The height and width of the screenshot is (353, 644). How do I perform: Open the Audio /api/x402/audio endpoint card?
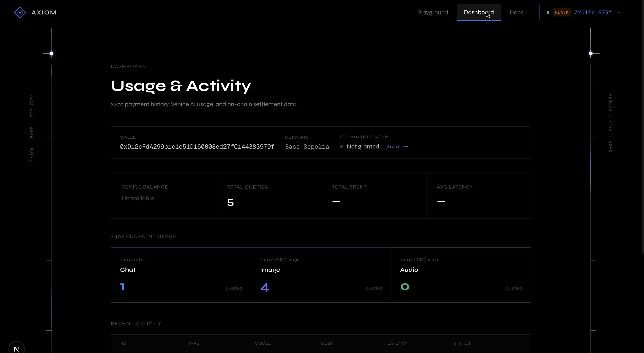(x=461, y=275)
